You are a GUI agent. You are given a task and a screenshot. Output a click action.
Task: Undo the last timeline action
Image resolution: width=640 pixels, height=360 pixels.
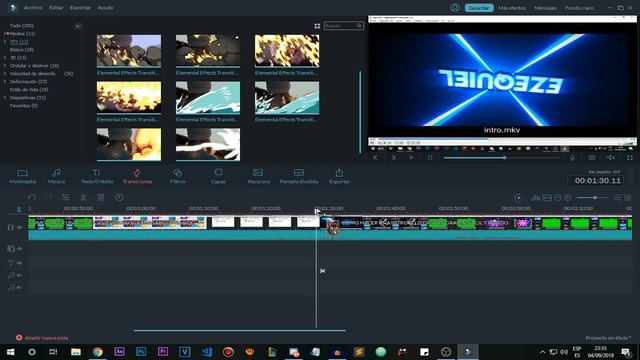[32, 198]
